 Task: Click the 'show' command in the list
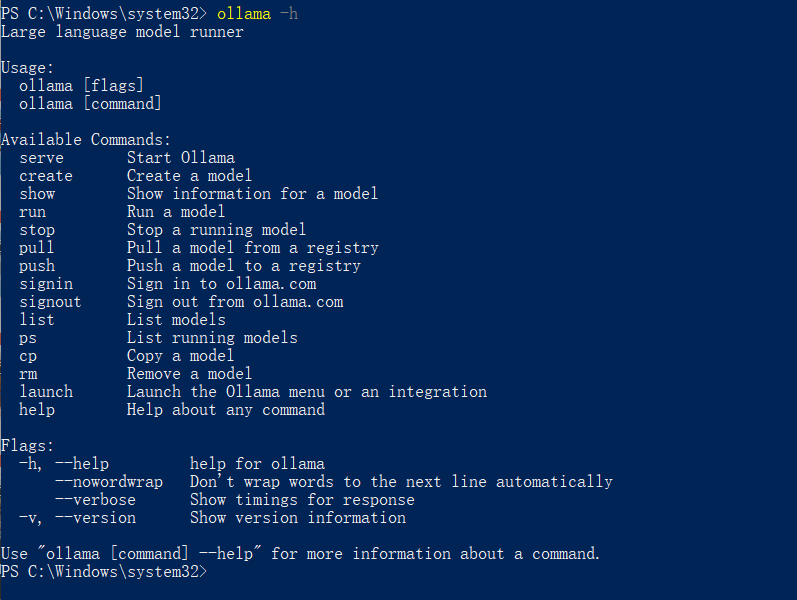[37, 194]
